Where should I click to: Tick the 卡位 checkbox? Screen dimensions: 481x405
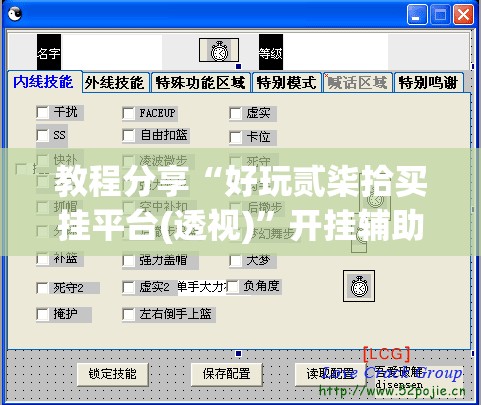coord(235,137)
